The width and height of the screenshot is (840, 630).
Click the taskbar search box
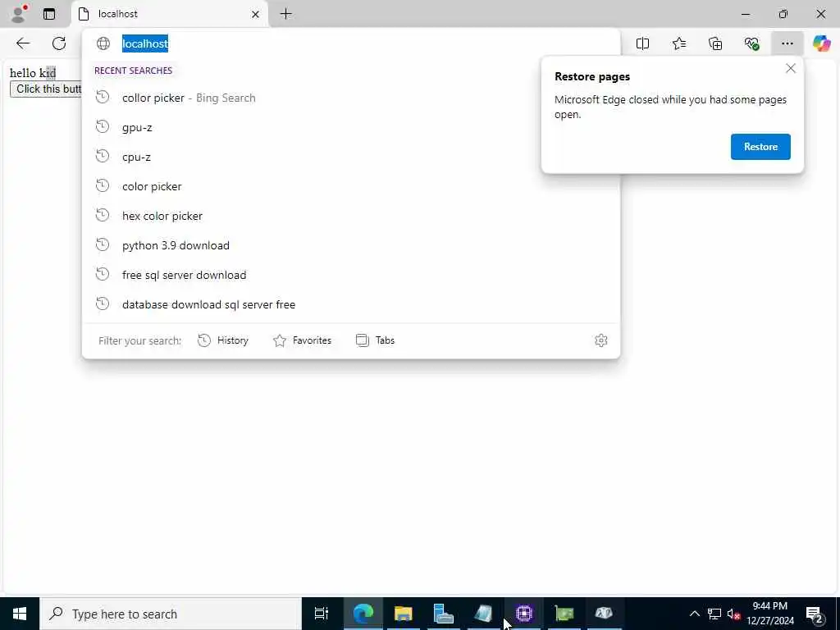click(171, 614)
